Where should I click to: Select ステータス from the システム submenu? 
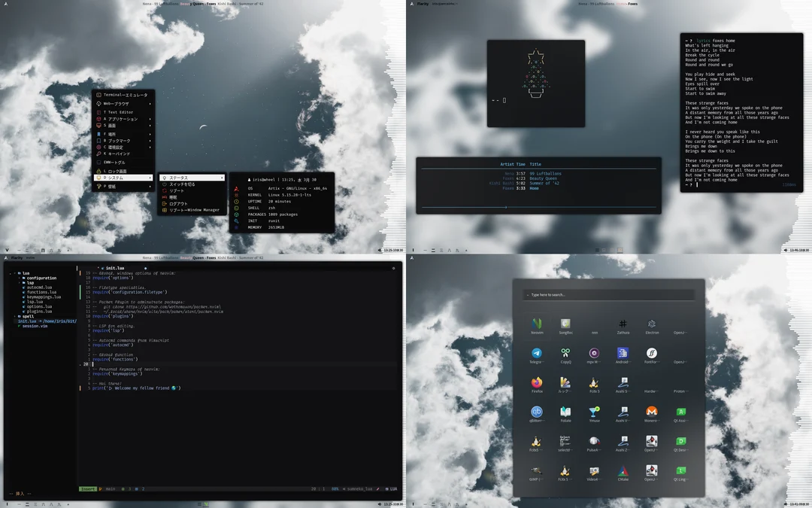click(178, 177)
